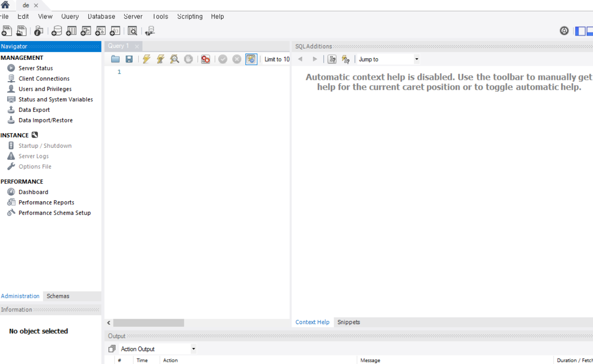593x364 pixels.
Task: Commit the transaction checkmark icon
Action: coord(223,59)
